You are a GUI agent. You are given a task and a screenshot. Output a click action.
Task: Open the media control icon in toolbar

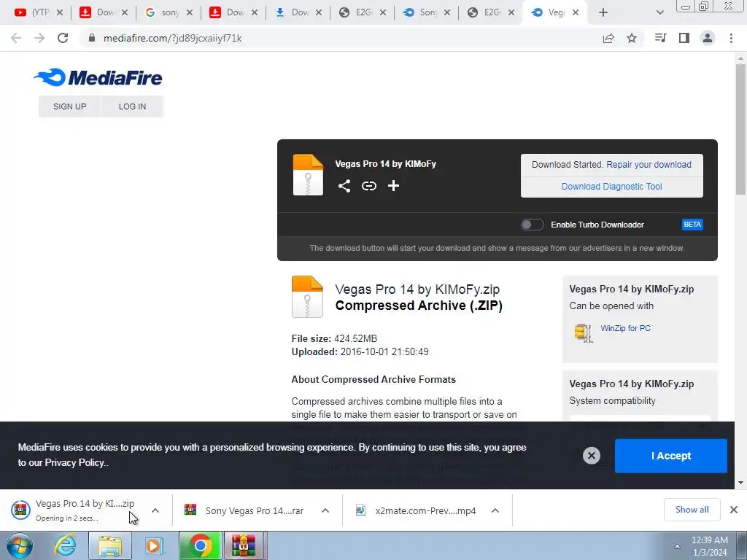point(660,38)
